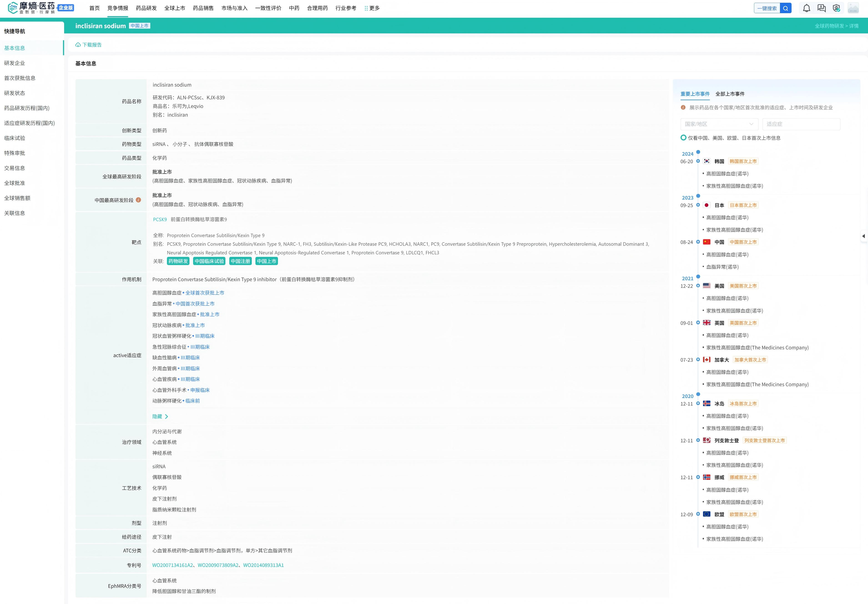Click the 一键搜索 button
868x604 pixels.
pyautogui.click(x=767, y=8)
